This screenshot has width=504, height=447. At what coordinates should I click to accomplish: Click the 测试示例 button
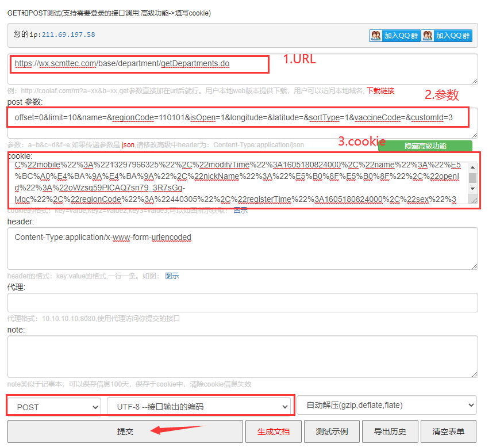pyautogui.click(x=332, y=431)
